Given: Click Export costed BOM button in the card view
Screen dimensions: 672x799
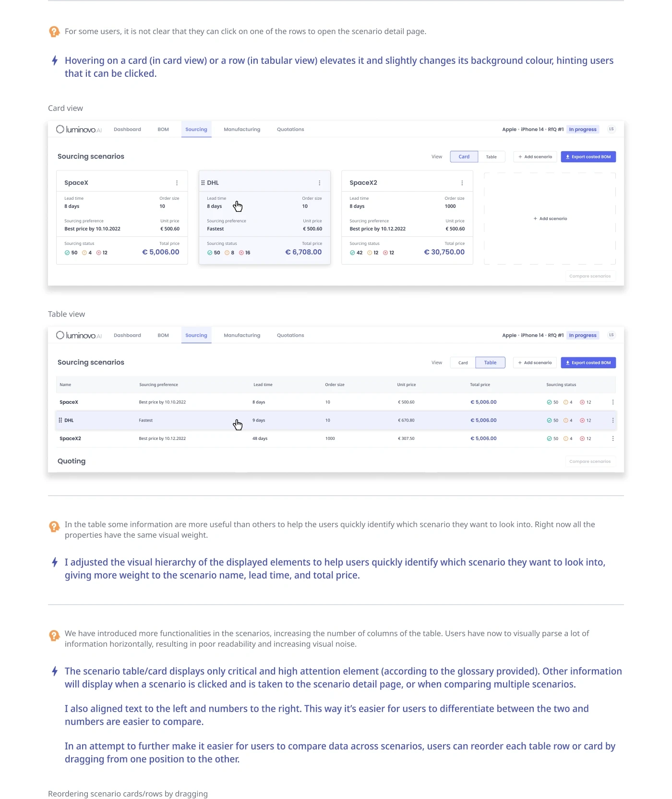Looking at the screenshot, I should [x=588, y=157].
